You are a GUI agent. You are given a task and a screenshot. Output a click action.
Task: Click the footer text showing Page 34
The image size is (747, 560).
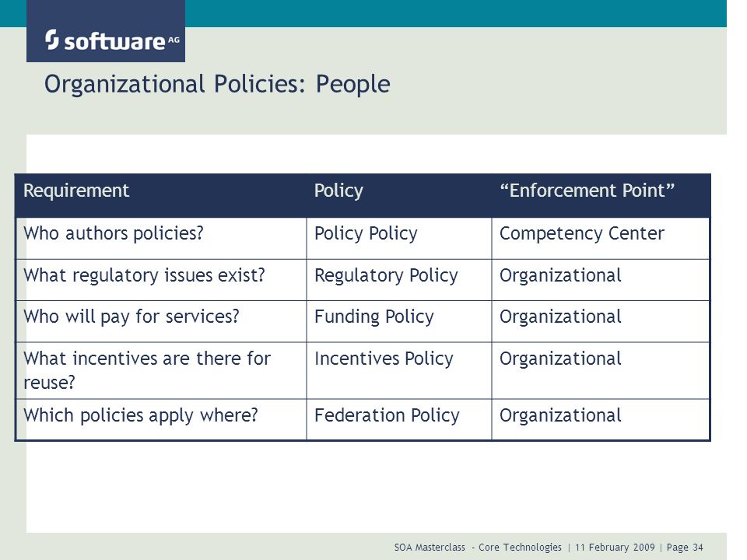click(685, 548)
